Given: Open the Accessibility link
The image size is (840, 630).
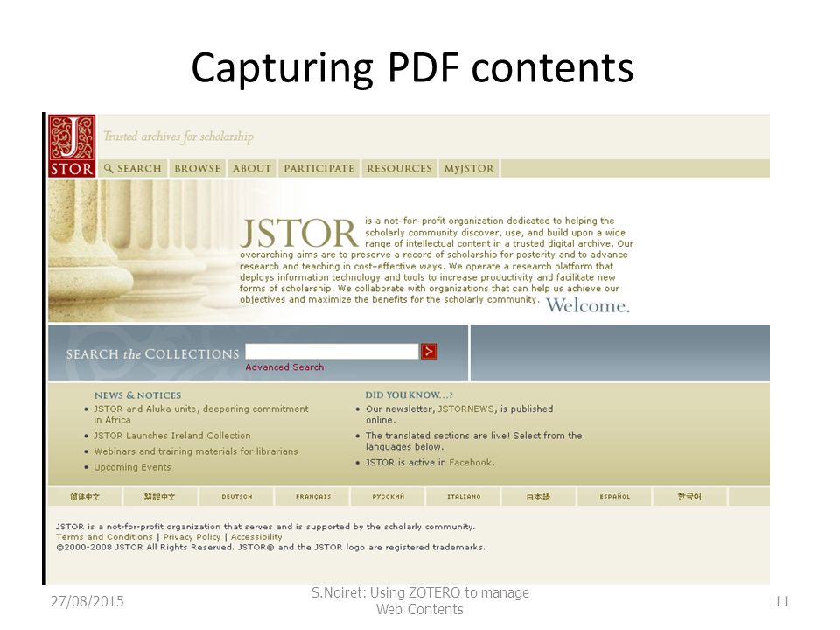Looking at the screenshot, I should pyautogui.click(x=256, y=536).
